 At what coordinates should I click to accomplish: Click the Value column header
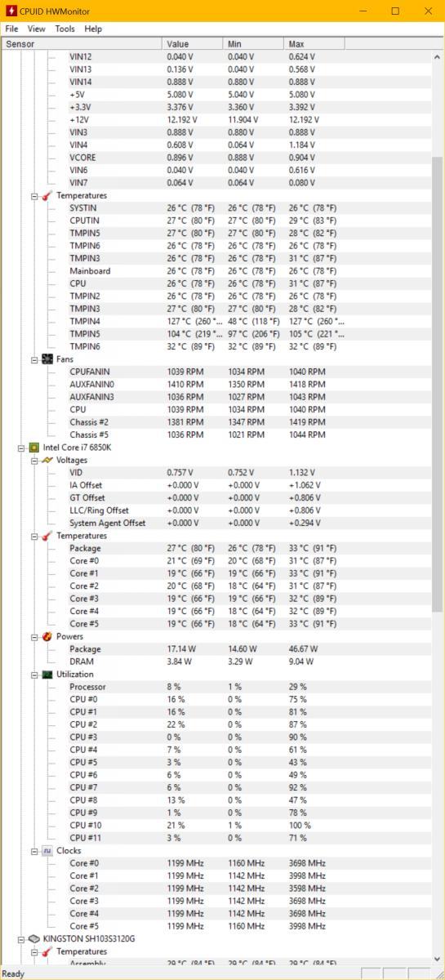[x=193, y=43]
